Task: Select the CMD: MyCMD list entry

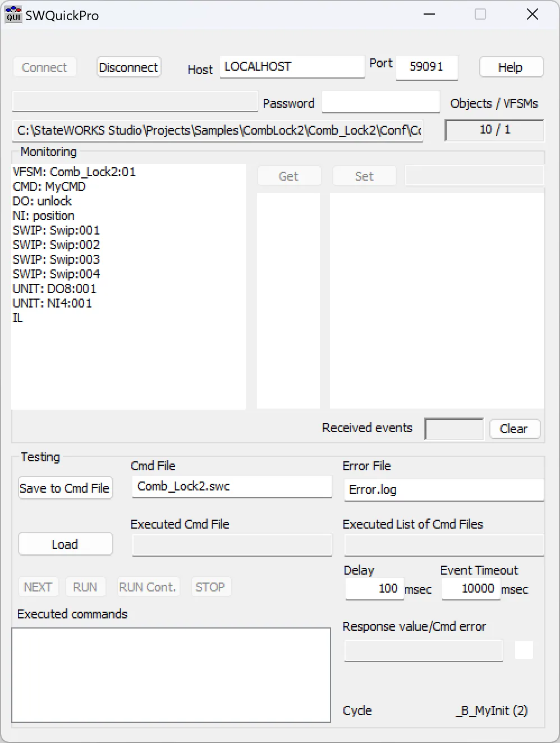Action: [49, 186]
